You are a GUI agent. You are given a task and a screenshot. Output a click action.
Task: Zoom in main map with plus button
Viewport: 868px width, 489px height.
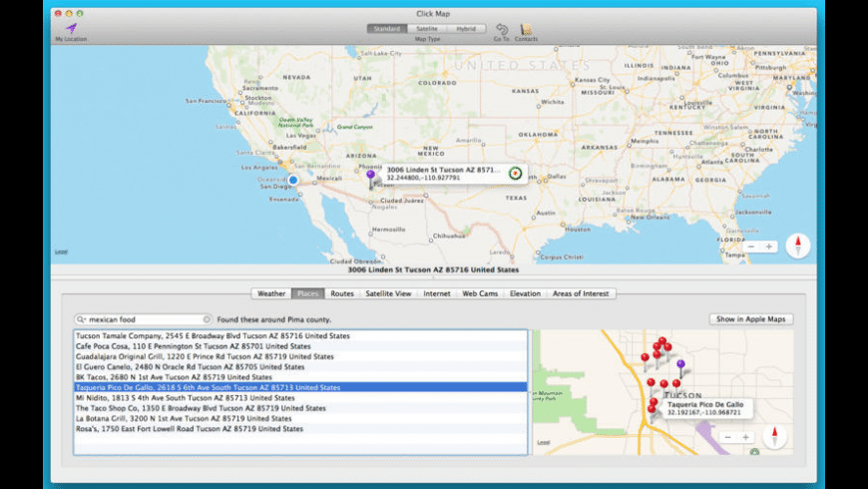(x=769, y=246)
